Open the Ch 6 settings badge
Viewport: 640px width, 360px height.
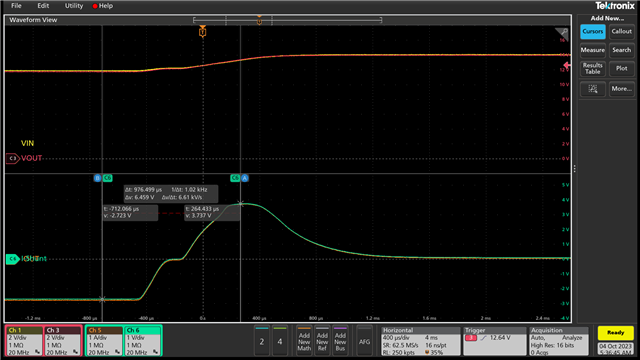[143, 341]
